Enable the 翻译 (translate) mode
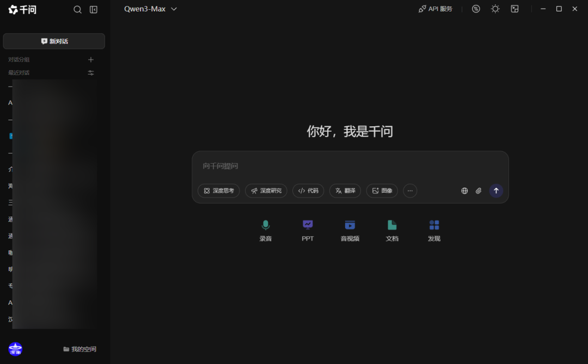The height and width of the screenshot is (364, 588). tap(345, 190)
